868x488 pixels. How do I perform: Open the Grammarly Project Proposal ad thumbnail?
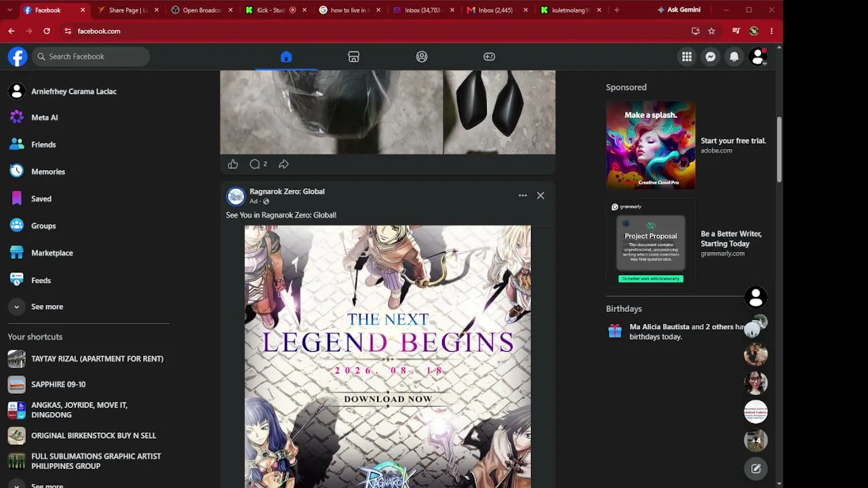[651, 243]
